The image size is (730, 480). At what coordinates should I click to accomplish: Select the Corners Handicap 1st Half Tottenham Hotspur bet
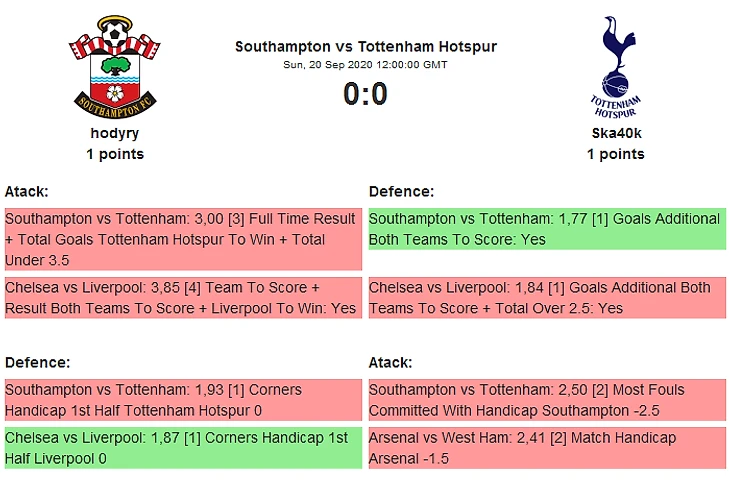click(x=182, y=400)
